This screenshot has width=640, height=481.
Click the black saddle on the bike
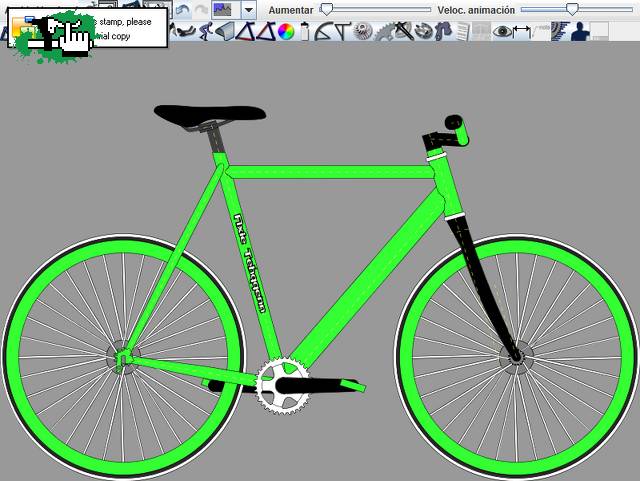point(195,115)
